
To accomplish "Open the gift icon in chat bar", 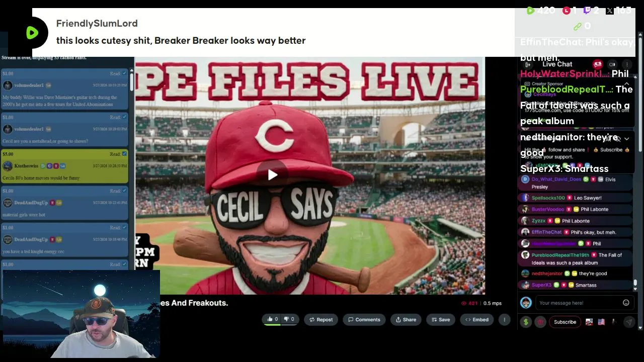I will 540,322.
